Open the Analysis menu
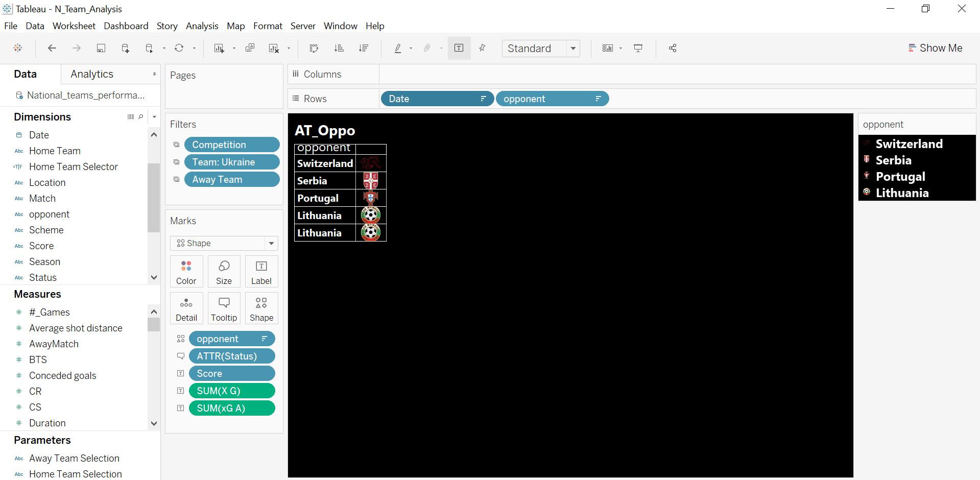 coord(202,26)
